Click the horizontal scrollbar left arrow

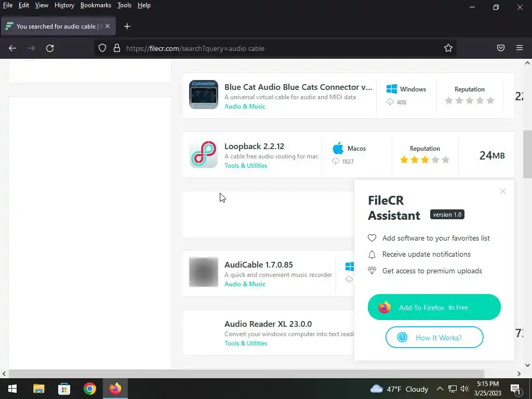[4, 374]
